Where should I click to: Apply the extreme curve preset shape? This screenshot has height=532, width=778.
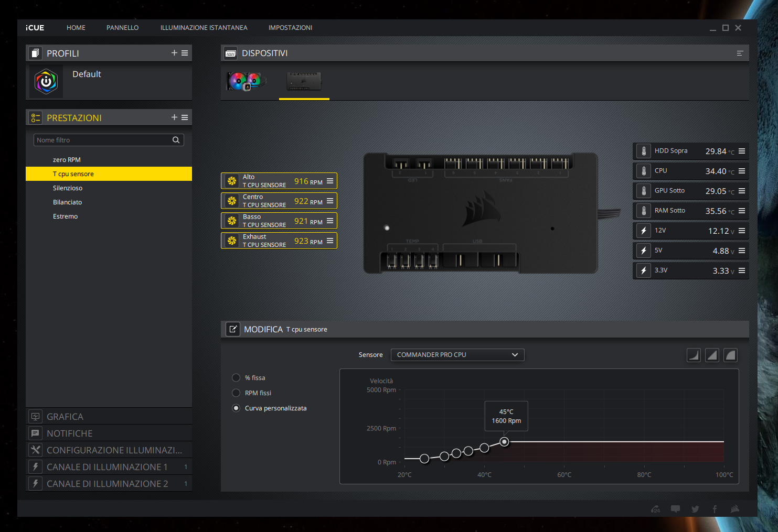(730, 355)
